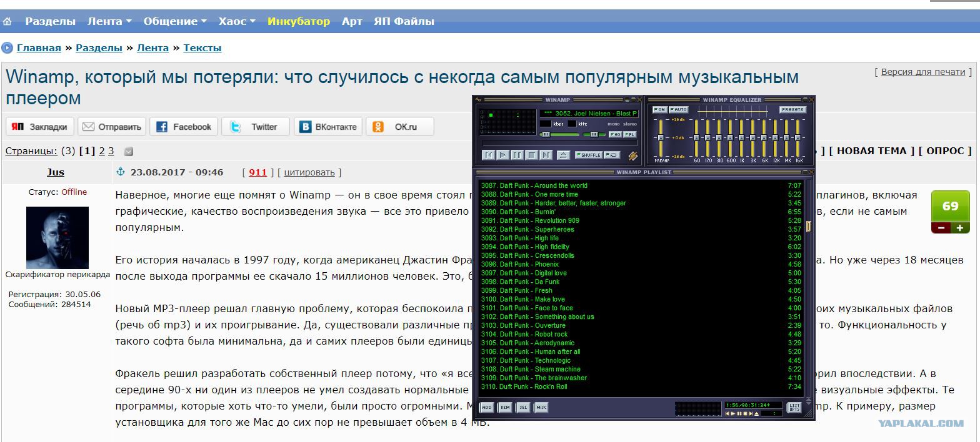
Task: Toggle equalizer AUTO button
Action: point(679,110)
